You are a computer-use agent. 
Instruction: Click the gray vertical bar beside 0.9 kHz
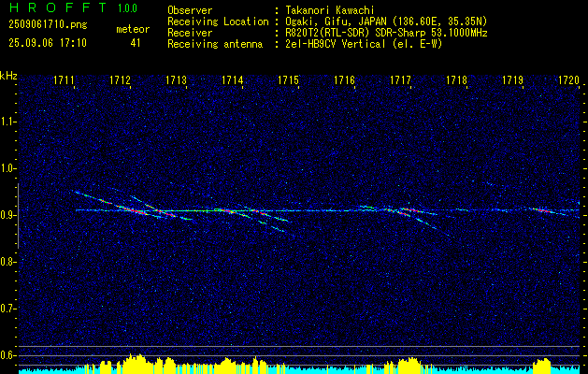click(18, 216)
